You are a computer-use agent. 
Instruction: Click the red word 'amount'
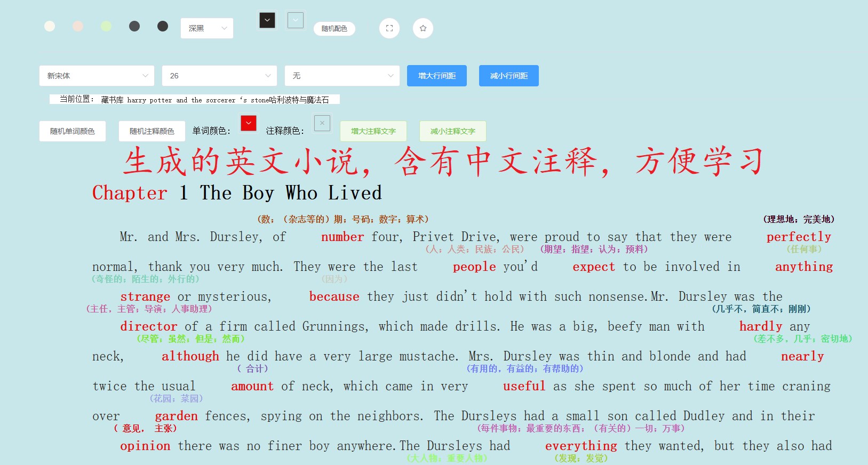pyautogui.click(x=252, y=386)
